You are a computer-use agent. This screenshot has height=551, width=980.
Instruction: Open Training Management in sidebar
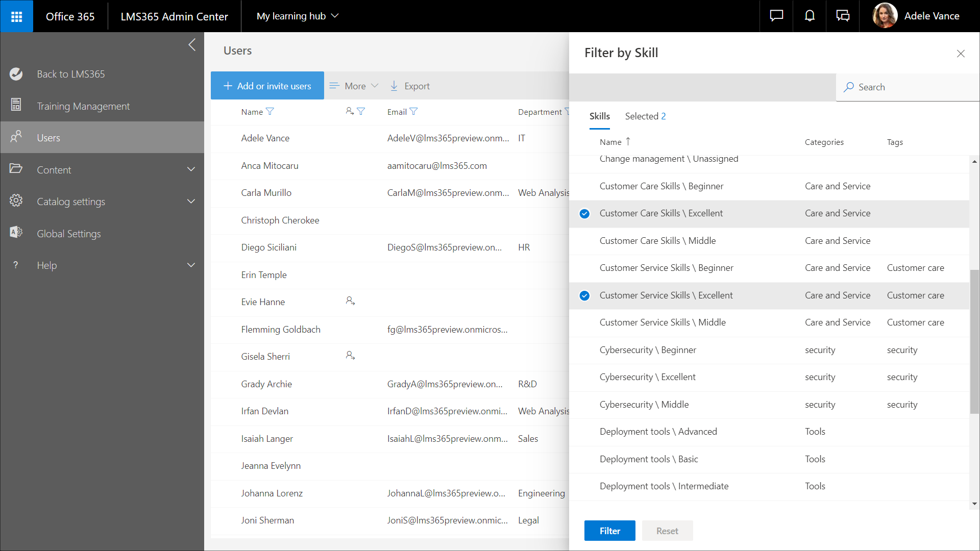[x=83, y=106]
